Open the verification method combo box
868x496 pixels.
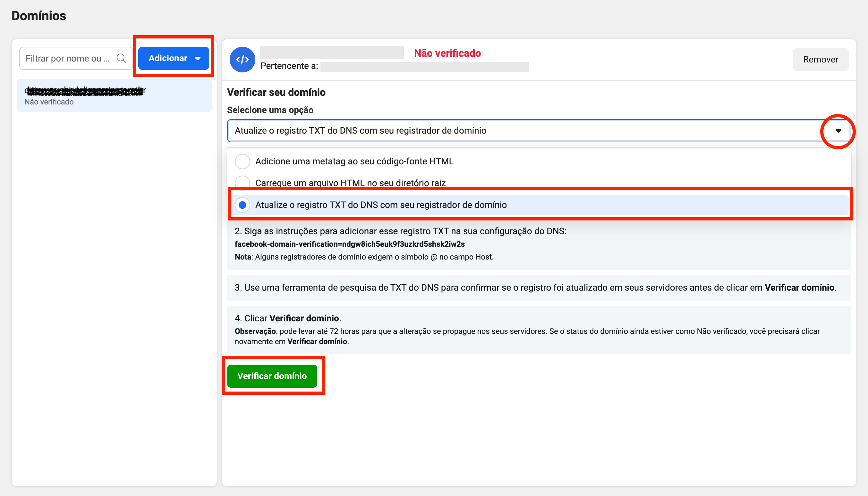coord(511,131)
